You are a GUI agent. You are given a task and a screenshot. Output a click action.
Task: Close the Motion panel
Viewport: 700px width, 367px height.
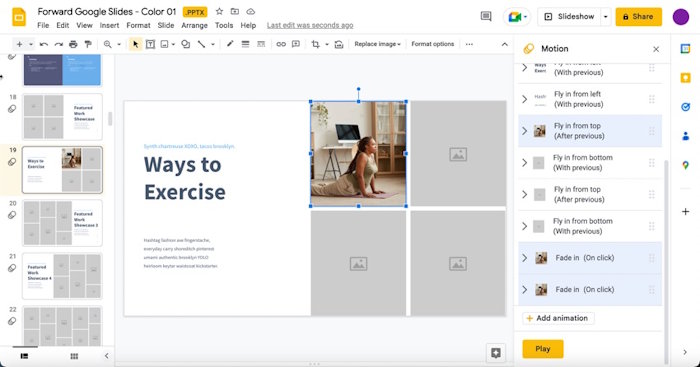pyautogui.click(x=656, y=49)
